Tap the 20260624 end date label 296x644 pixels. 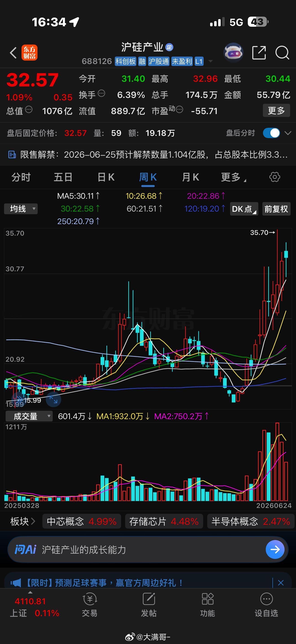[274, 505]
